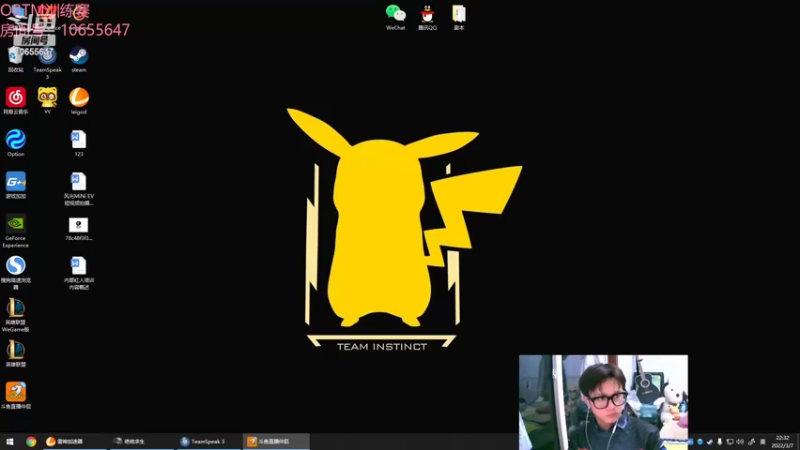Click the pen/link tray icon next to volume
This screenshot has width=800, height=450.
click(x=751, y=442)
